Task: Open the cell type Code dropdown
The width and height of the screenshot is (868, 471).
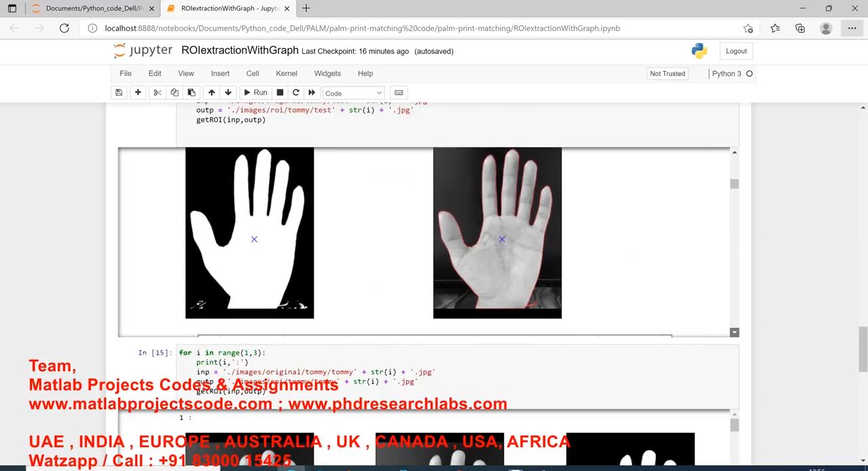Action: 354,93
